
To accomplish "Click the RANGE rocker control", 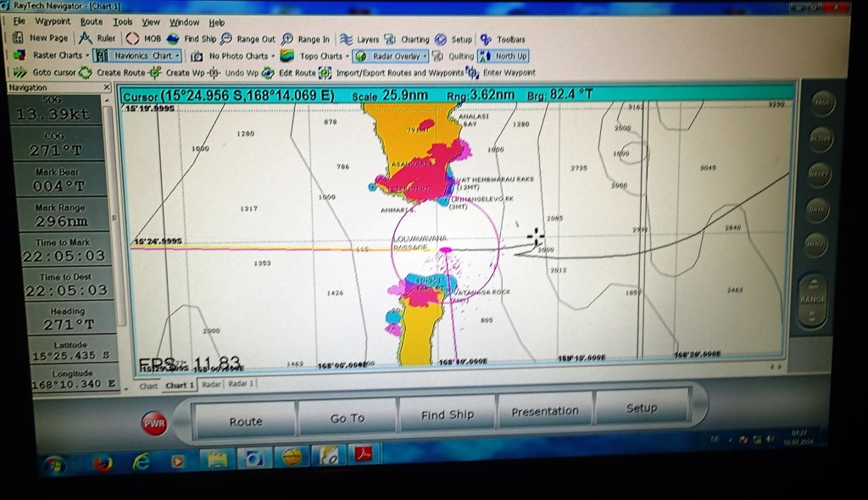I will pos(812,300).
